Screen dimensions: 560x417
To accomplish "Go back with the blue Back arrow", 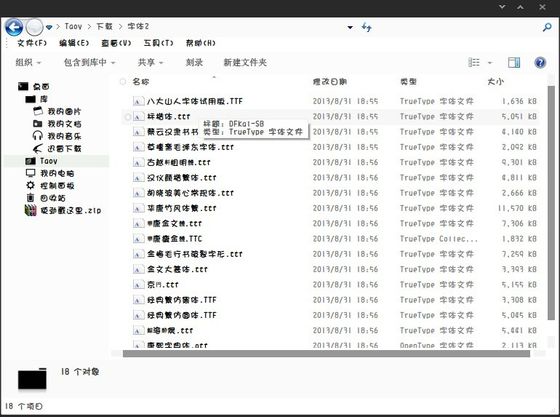I will click(14, 27).
